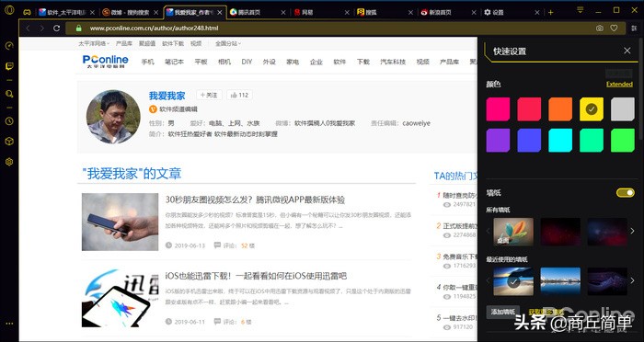The height and width of the screenshot is (342, 644).
Task: Show previous recently used wallpapers
Action: [x=489, y=280]
